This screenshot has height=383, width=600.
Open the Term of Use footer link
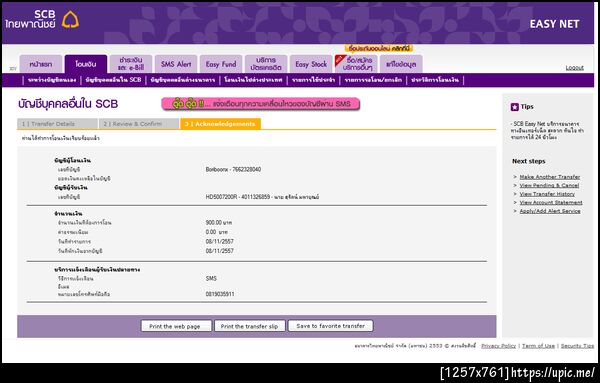pyautogui.click(x=538, y=346)
